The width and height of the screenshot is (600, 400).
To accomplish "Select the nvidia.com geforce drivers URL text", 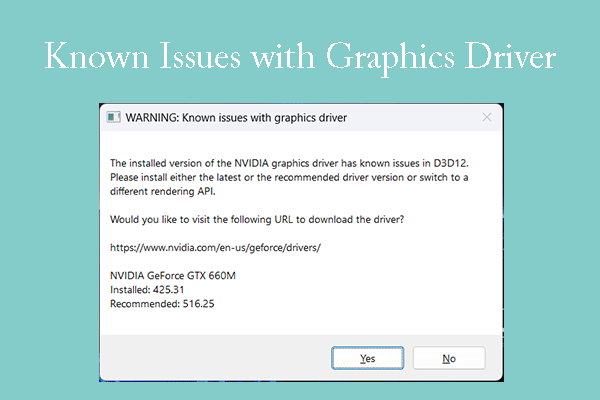I will pos(215,248).
